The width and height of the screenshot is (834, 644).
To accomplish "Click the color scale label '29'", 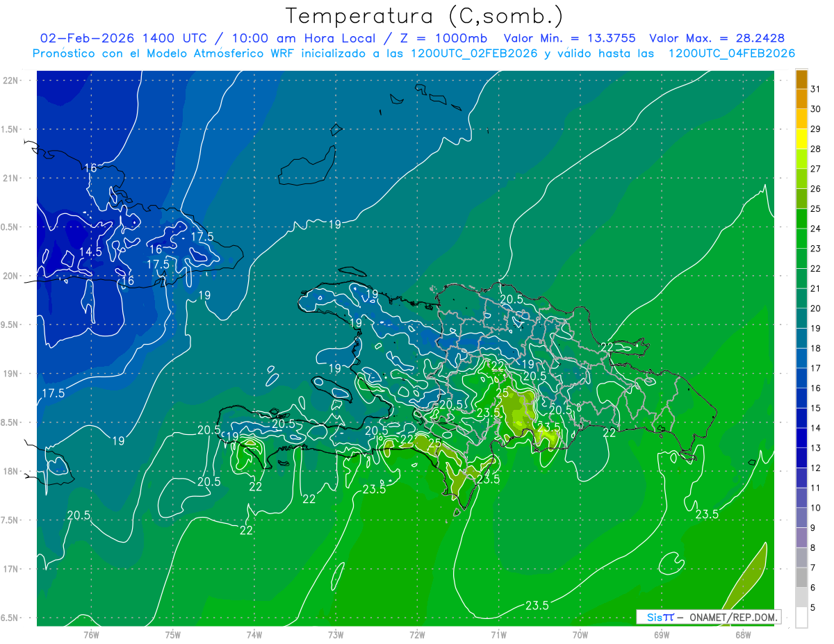I will pos(816,129).
